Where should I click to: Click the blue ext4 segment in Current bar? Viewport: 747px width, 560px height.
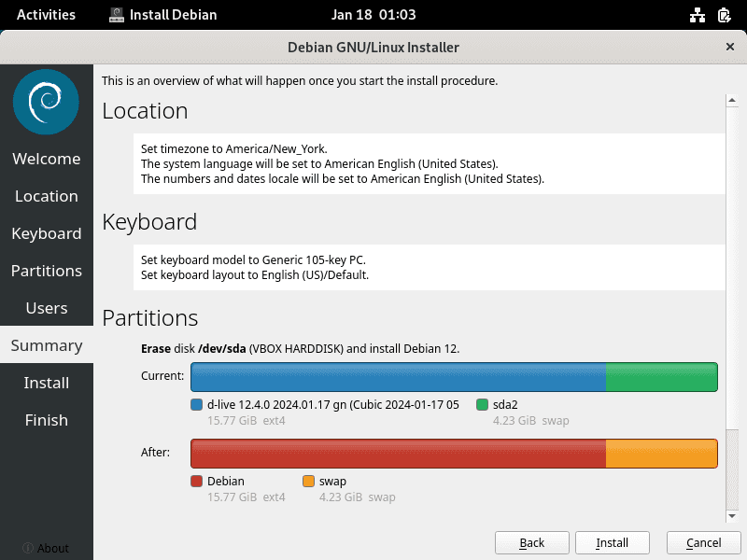(x=399, y=377)
